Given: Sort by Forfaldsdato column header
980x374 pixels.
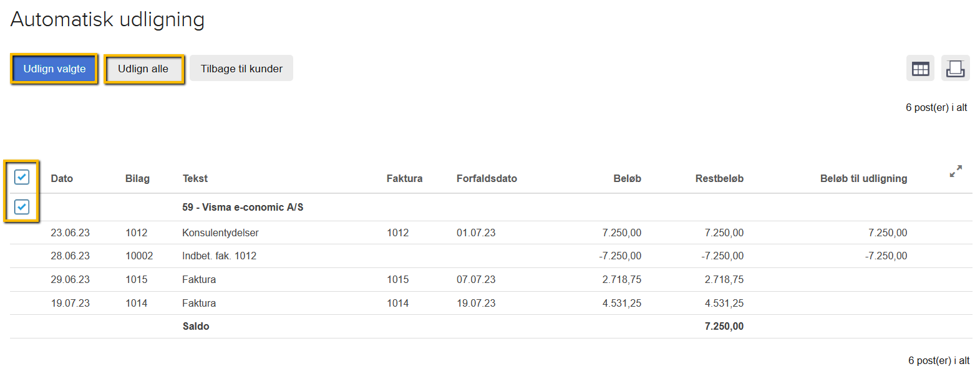Looking at the screenshot, I should point(487,179).
